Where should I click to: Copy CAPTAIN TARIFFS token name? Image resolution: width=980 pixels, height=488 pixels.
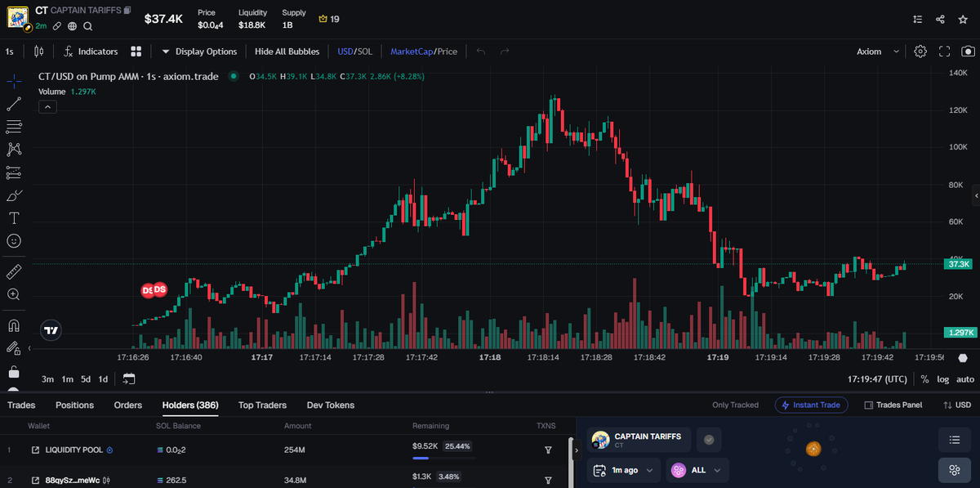(x=127, y=11)
